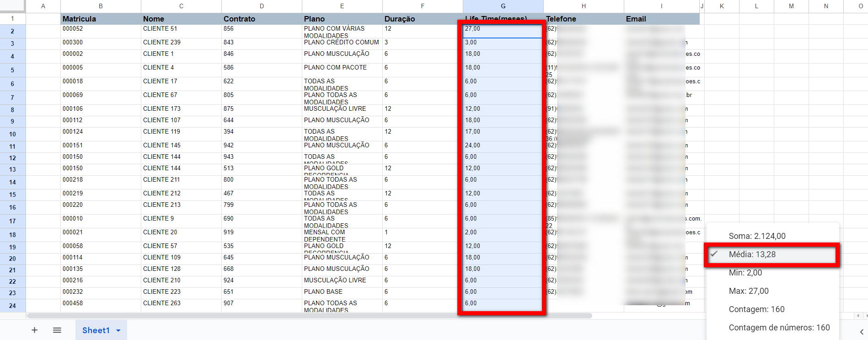Screen dimensions: 868x340
Task: Switch to the Sheet1 tab
Action: [96, 330]
